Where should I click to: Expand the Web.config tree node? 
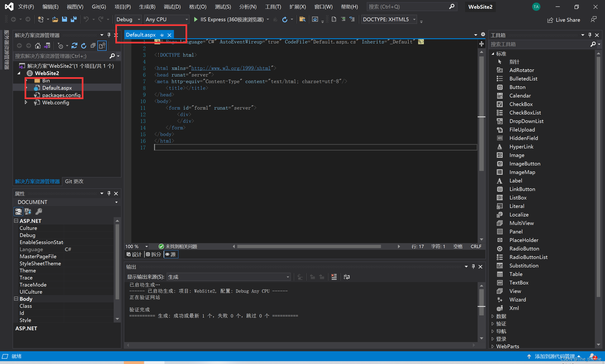click(x=26, y=102)
